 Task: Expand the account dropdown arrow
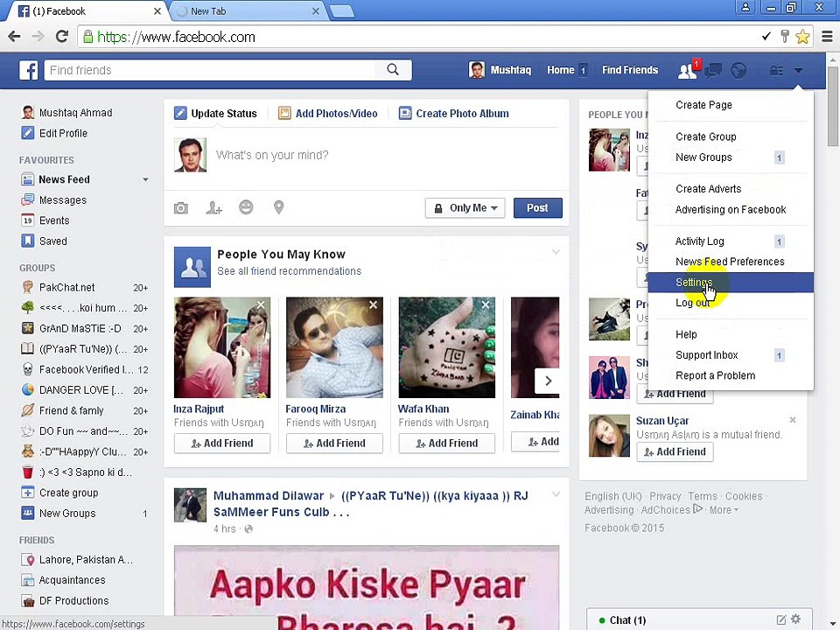[798, 70]
